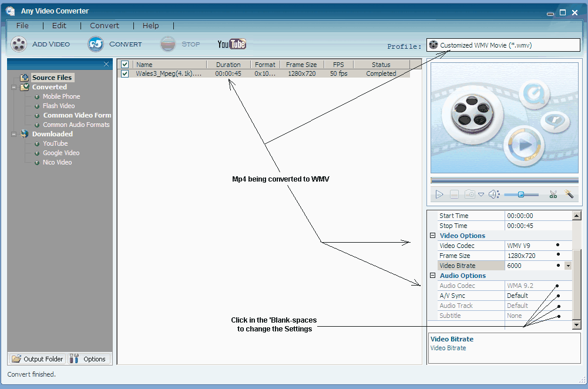Viewport: 588px width, 389px height.
Task: Open the Profile dropdown showing Customized WMV Movie
Action: click(x=503, y=45)
